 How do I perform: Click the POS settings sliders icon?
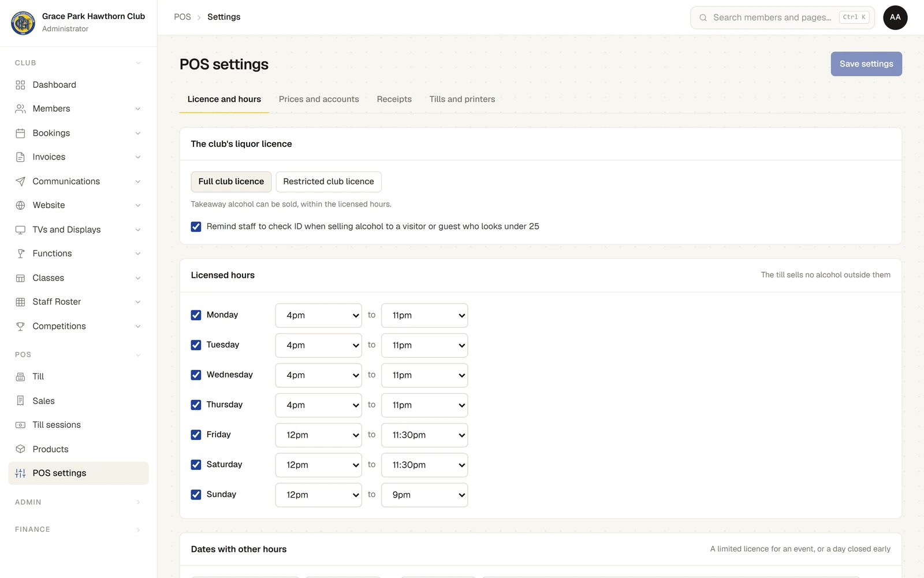point(20,473)
